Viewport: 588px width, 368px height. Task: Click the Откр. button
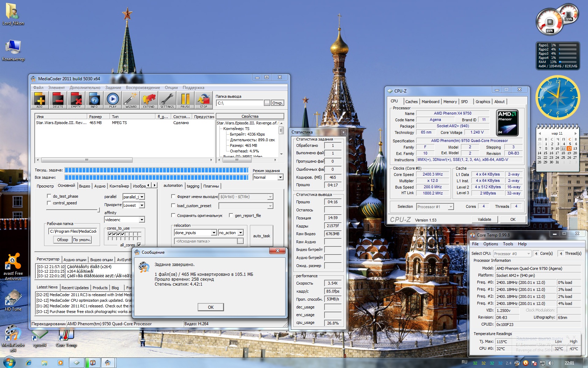pos(277,103)
